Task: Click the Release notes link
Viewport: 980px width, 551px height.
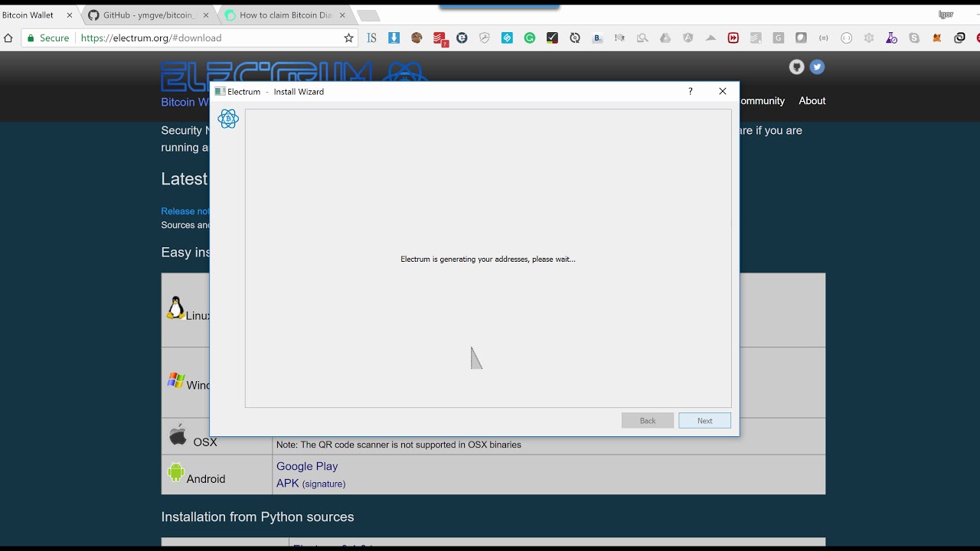Action: (x=185, y=211)
